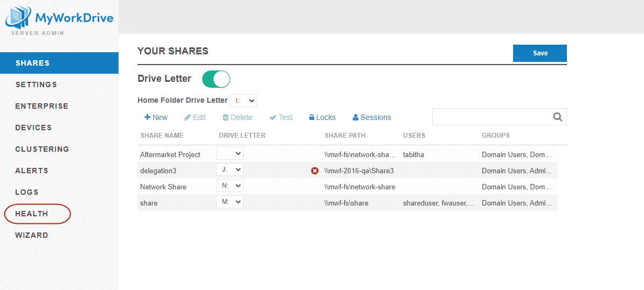Navigate to the Clustering page
Viewport: 644px width, 290px height.
42,149
